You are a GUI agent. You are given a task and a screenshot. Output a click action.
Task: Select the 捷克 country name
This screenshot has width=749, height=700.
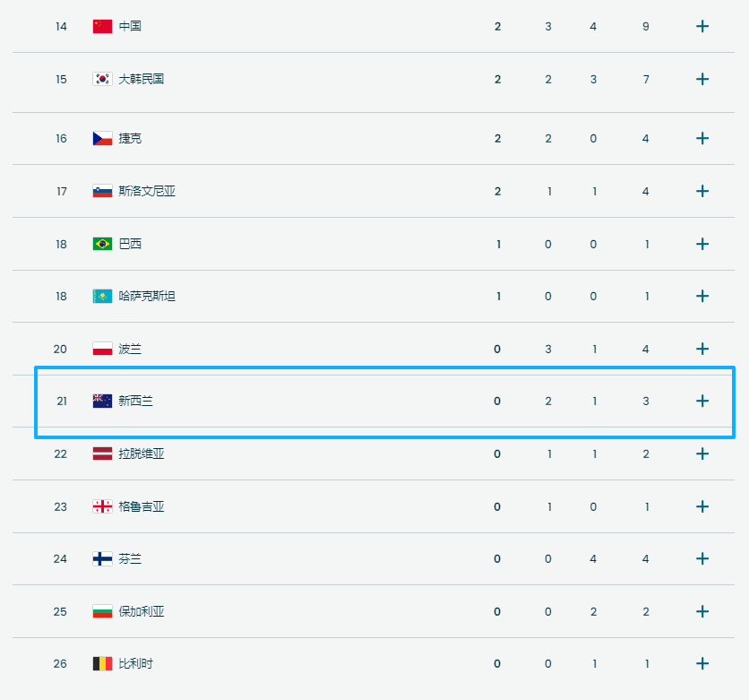130,138
